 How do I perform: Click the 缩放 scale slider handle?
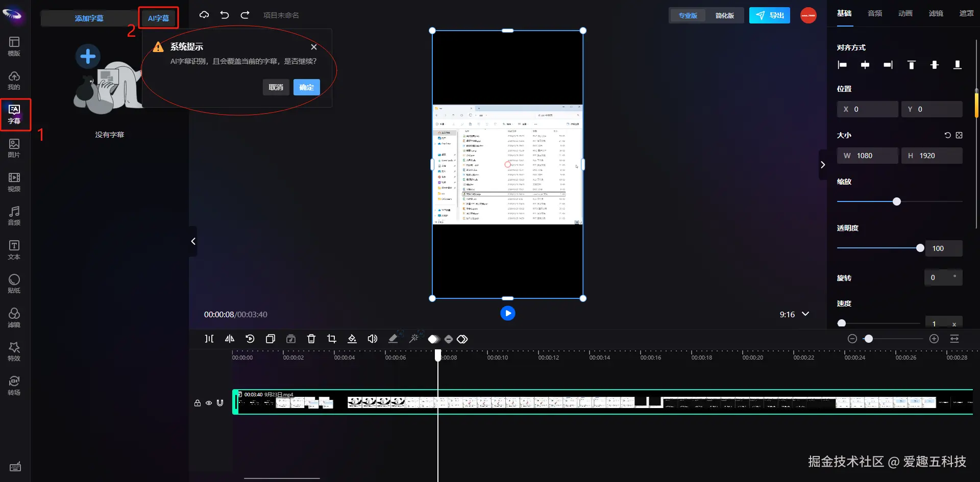[897, 201]
